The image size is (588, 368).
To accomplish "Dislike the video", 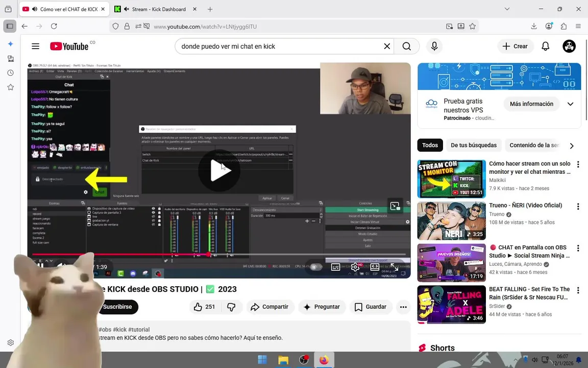I will [232, 307].
